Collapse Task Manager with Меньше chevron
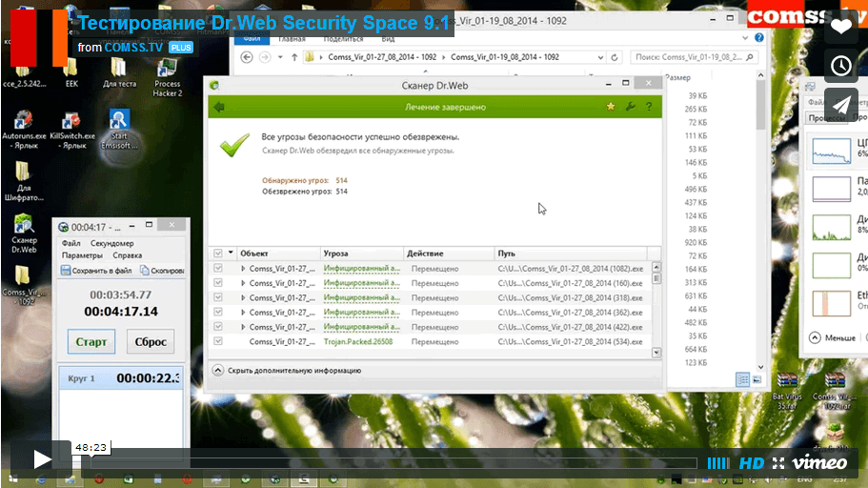868x488 pixels. 815,337
